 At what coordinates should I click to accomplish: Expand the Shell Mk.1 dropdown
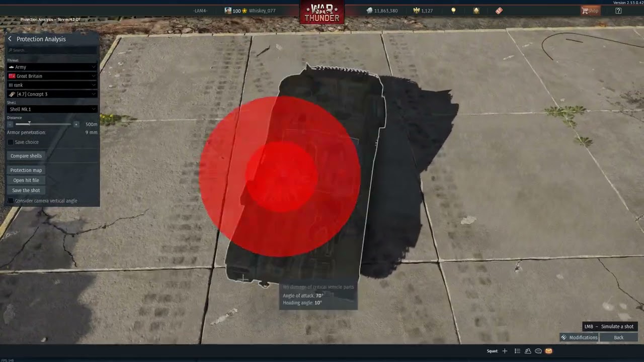pos(52,109)
